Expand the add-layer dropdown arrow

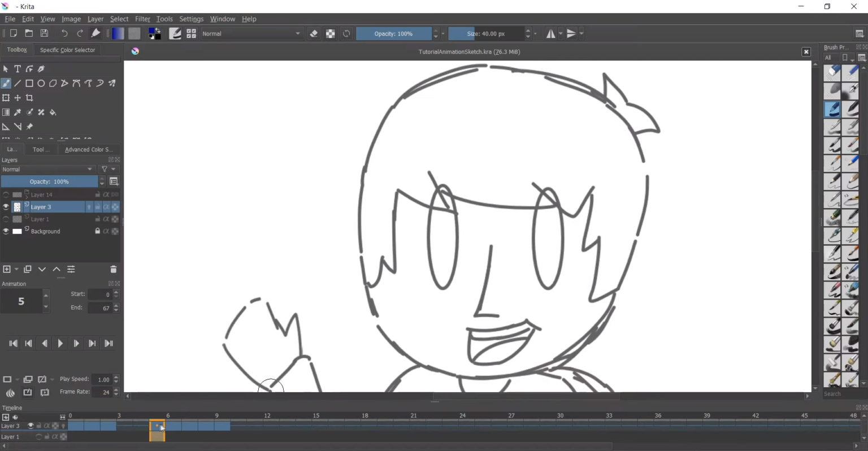(x=15, y=270)
